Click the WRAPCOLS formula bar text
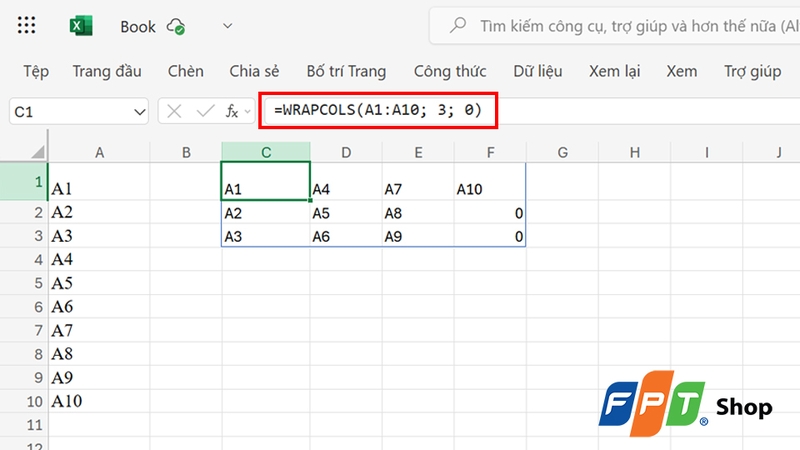The image size is (800, 450). pos(378,110)
